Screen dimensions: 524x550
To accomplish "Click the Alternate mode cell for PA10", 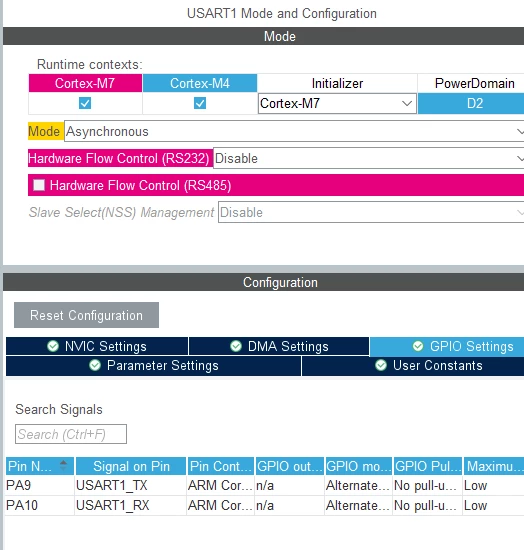I will (358, 505).
